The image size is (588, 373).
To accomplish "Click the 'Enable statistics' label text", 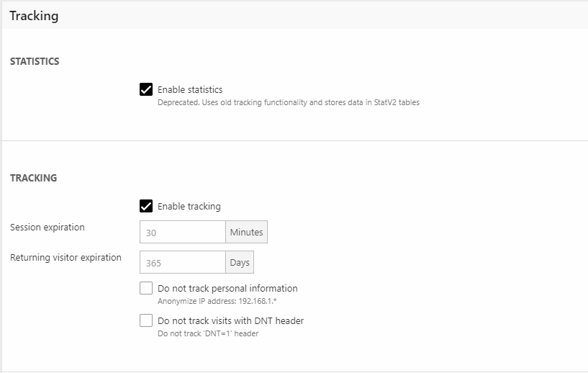I will 190,90.
